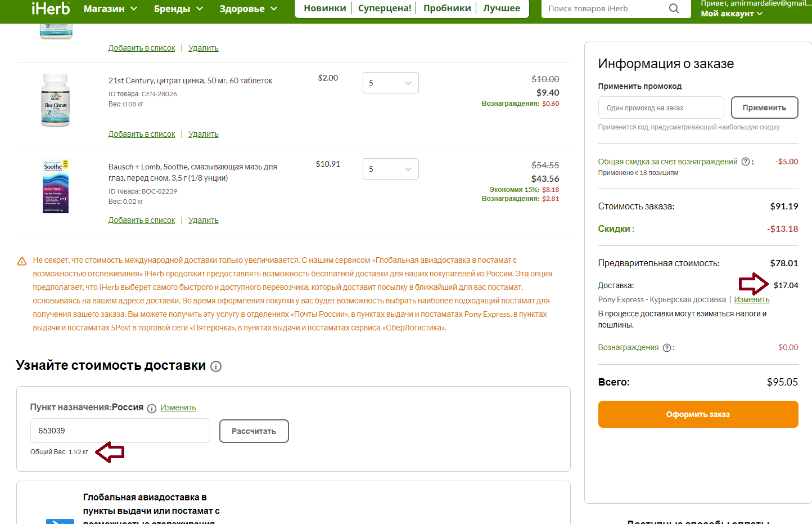
Task: Click Применить promo code button
Action: (x=764, y=108)
